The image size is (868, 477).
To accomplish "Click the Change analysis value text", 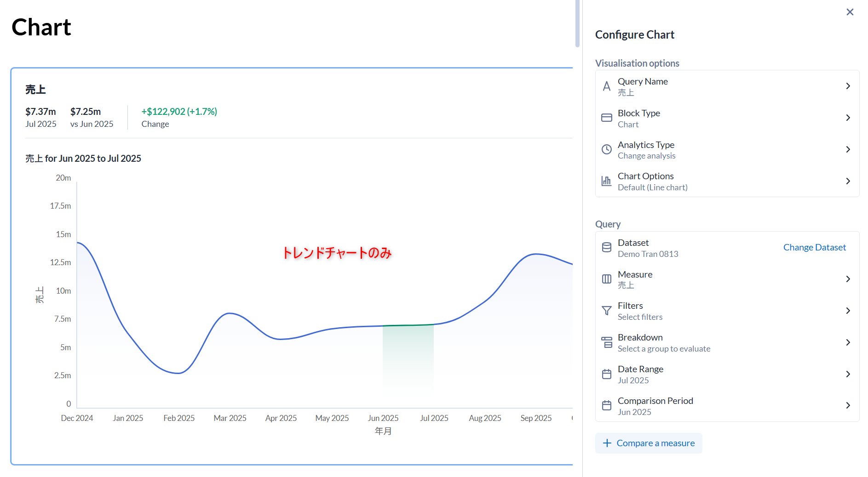I will (646, 156).
